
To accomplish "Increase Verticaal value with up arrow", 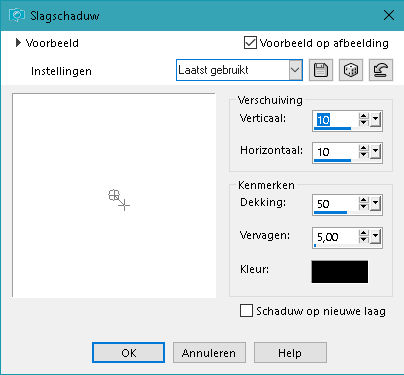I will pos(364,116).
